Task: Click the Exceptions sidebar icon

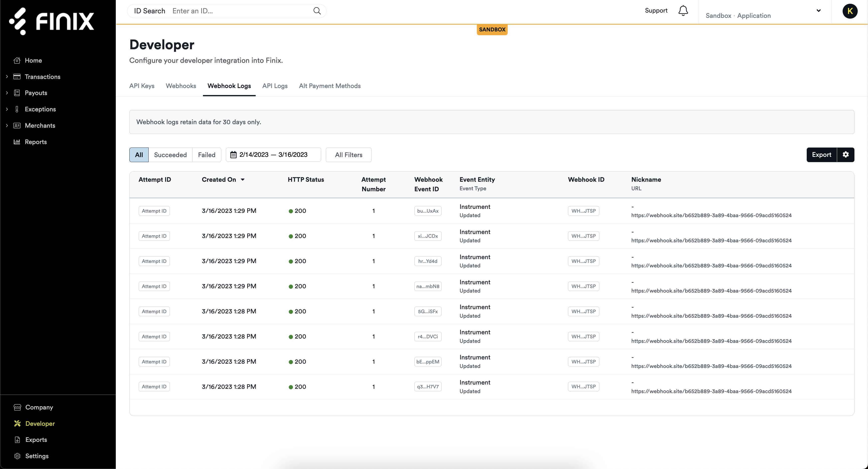Action: coord(17,109)
